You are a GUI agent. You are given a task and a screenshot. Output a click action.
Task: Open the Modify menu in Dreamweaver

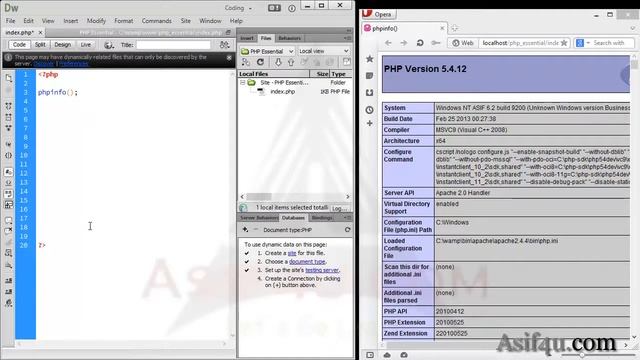point(96,21)
